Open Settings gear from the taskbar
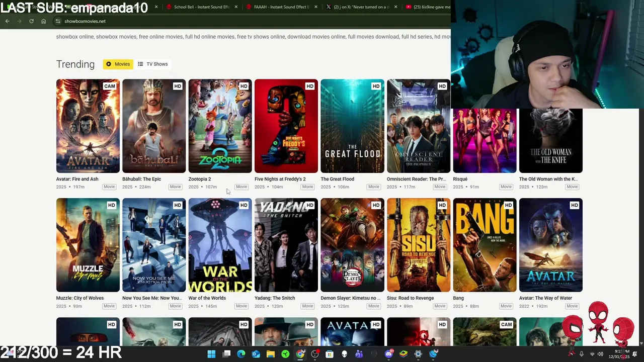 pos(418,354)
